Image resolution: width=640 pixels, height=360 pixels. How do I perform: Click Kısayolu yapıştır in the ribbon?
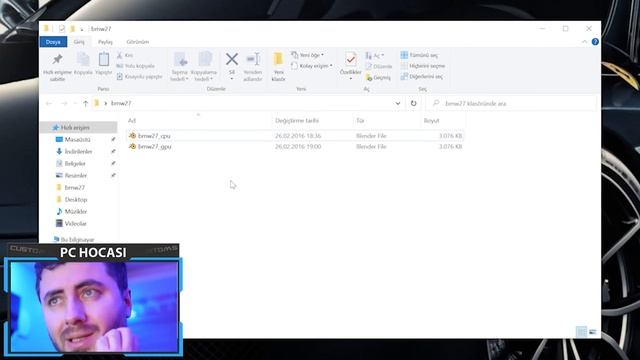[139, 76]
